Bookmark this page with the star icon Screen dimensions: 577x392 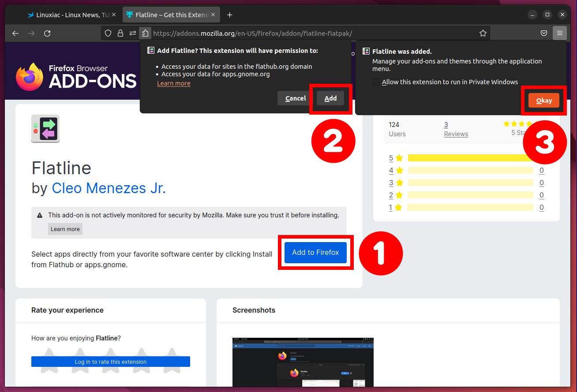[x=483, y=33]
